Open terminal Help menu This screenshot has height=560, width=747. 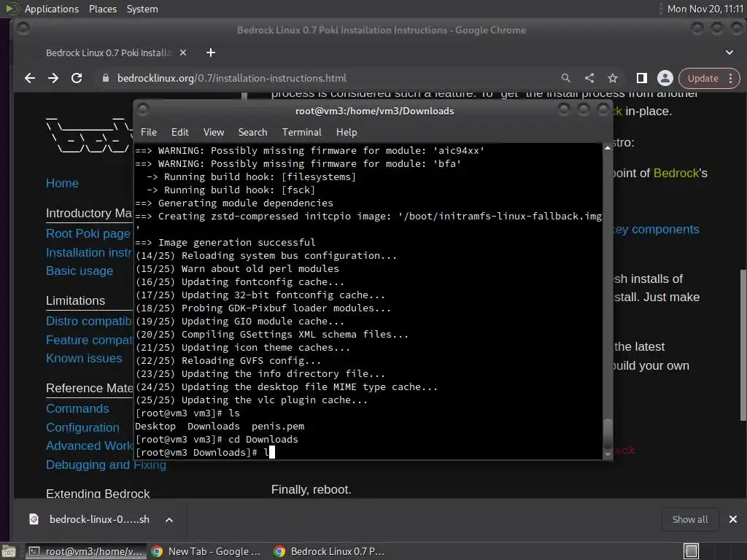coord(347,132)
